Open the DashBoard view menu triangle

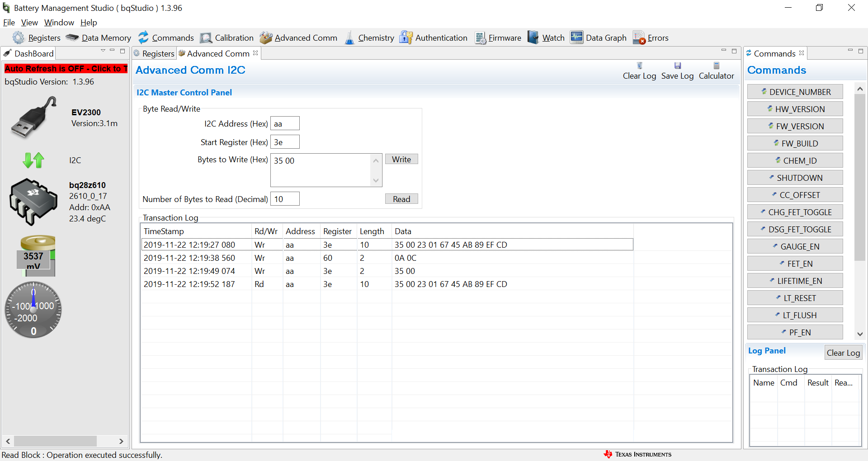click(103, 51)
